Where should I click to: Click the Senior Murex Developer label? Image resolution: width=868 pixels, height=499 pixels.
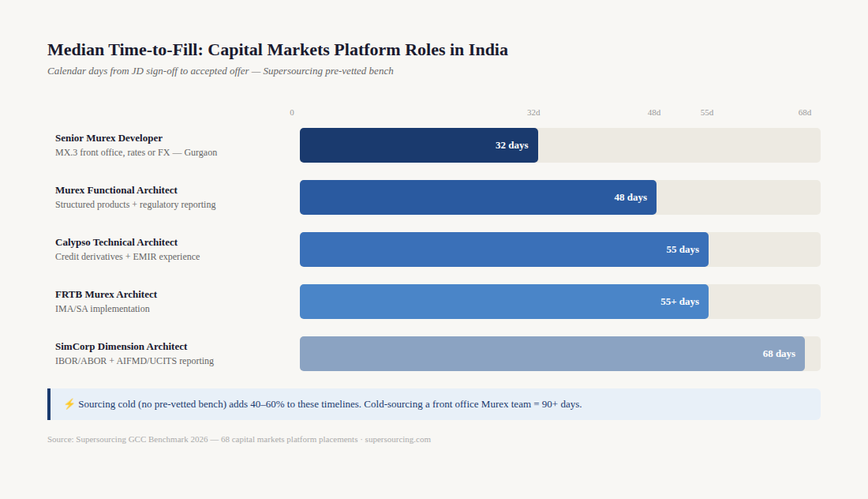(x=109, y=138)
